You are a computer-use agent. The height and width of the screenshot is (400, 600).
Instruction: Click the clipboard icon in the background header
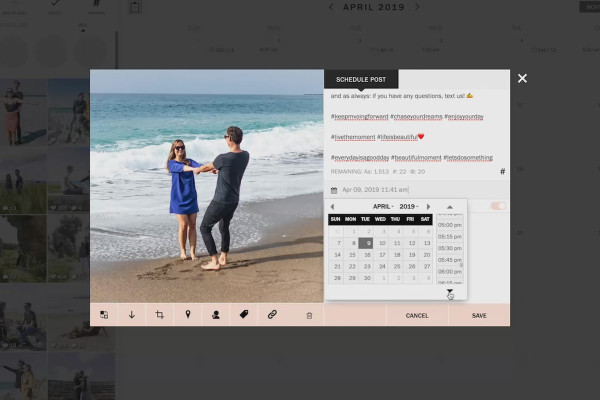coord(135,7)
